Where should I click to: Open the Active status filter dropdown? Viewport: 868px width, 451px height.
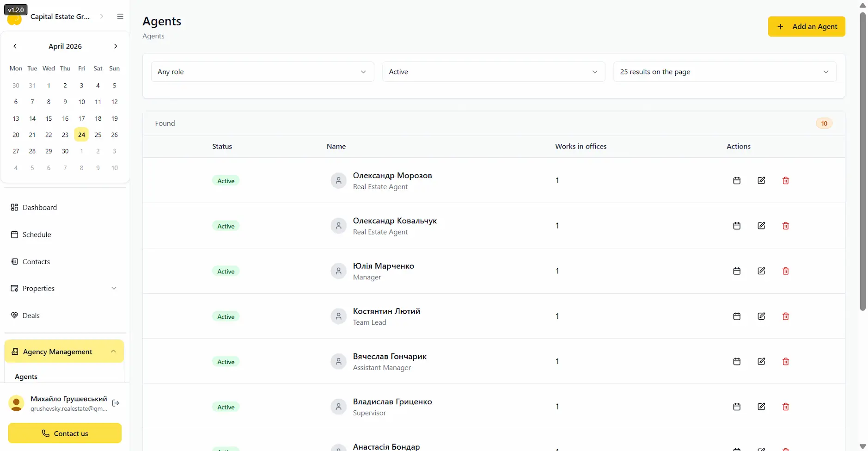(494, 72)
